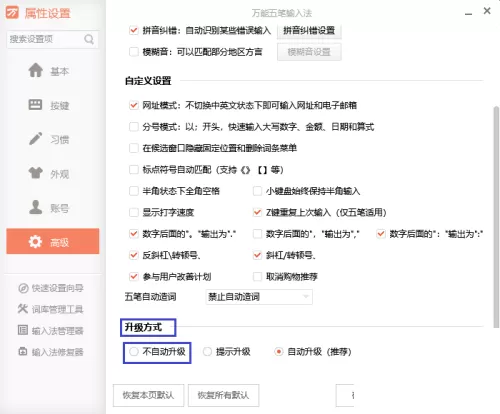
Task: Click 恢复本页默认 button
Action: coord(148,395)
